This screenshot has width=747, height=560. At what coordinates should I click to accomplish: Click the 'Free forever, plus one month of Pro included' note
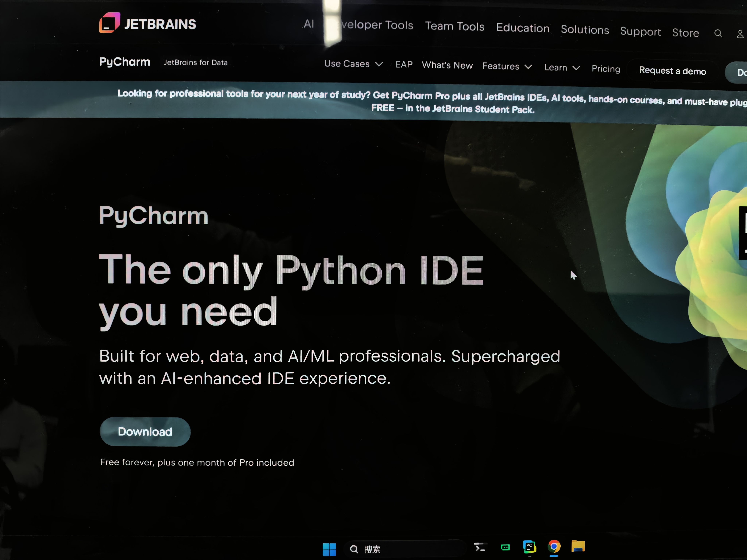(x=197, y=462)
